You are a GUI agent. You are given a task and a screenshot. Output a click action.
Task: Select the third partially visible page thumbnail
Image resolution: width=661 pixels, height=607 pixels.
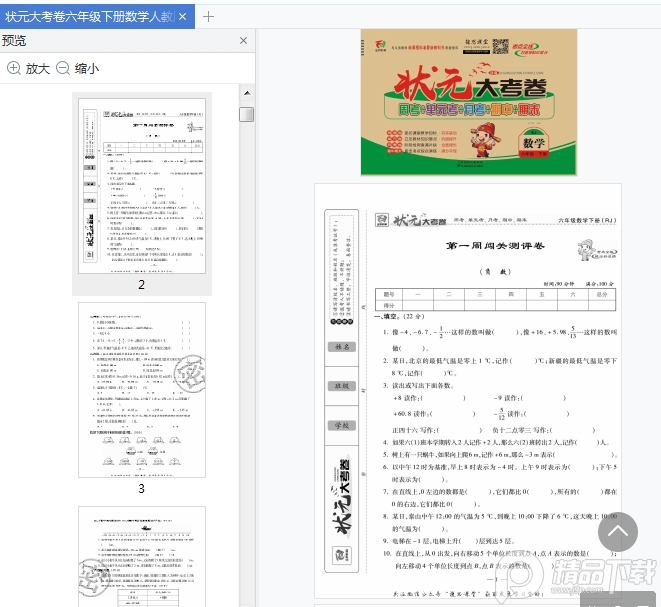pyautogui.click(x=142, y=556)
